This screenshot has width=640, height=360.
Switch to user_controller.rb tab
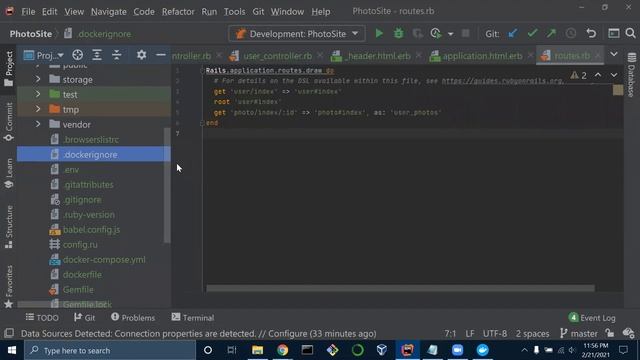[277, 56]
